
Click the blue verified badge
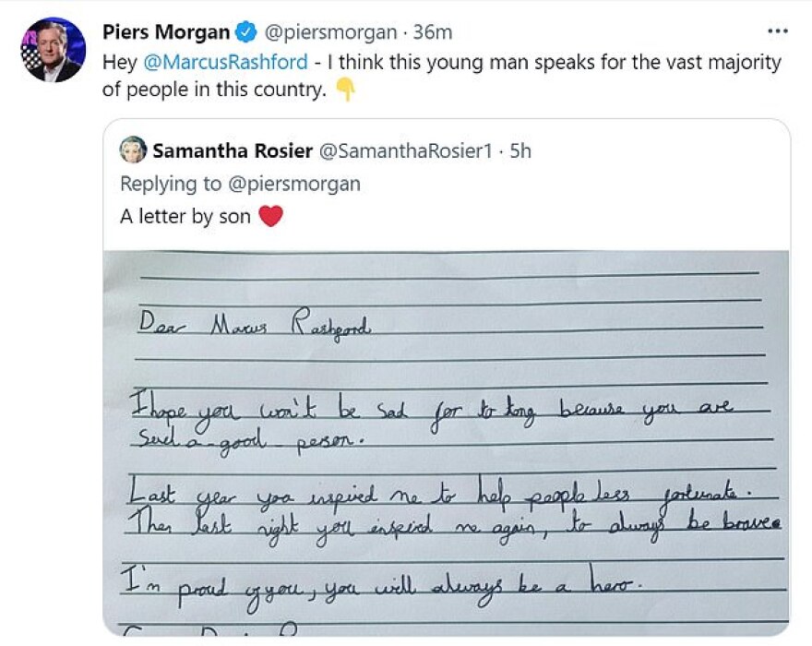pos(245,33)
